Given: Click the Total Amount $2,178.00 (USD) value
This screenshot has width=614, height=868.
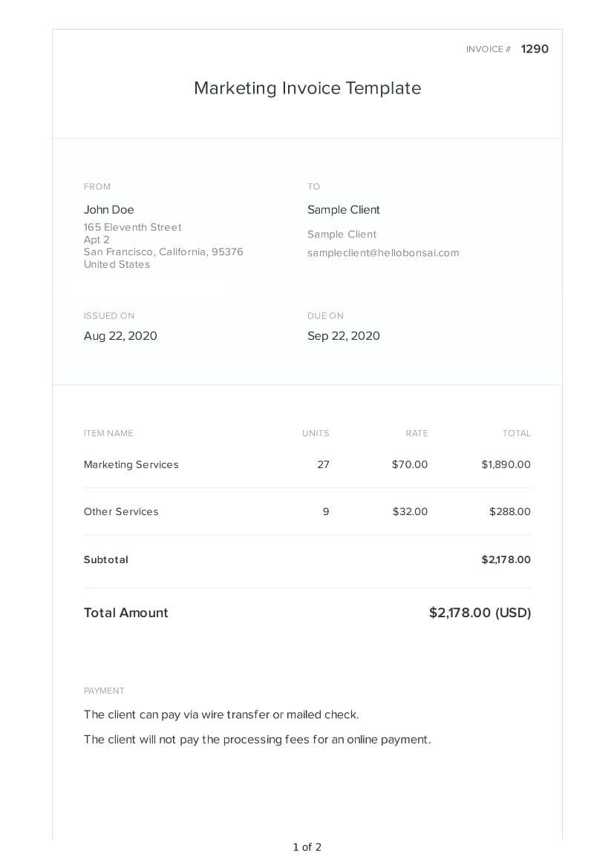Looking at the screenshot, I should 480,613.
